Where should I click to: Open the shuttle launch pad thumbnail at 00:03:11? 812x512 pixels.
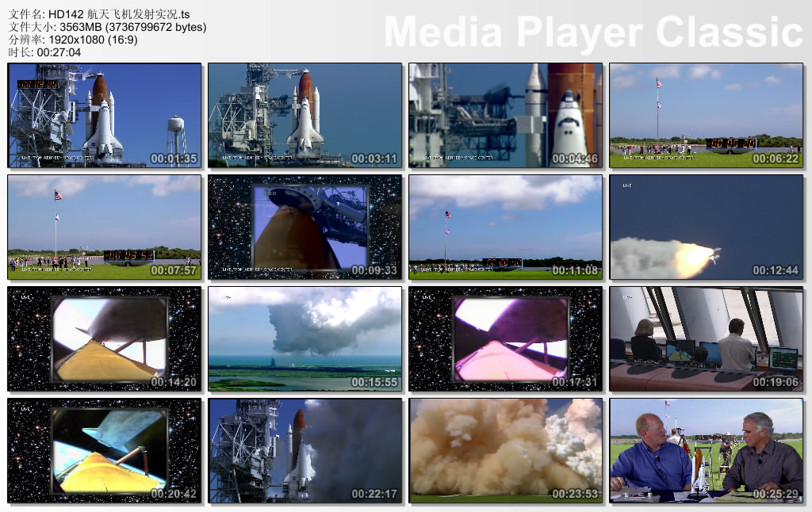coord(305,116)
